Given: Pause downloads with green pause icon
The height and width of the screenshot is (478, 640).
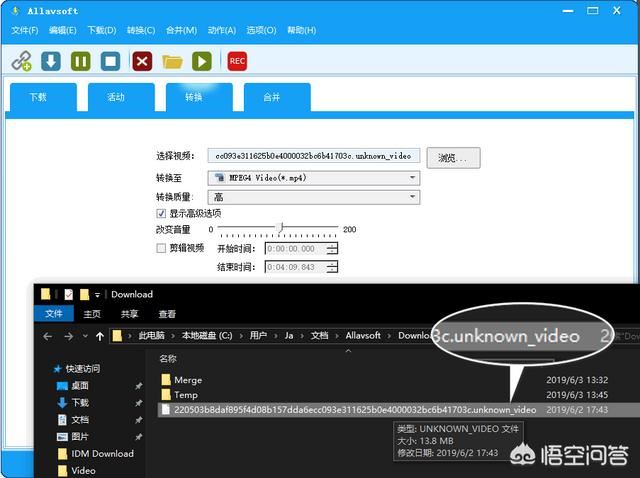Looking at the screenshot, I should tap(81, 61).
